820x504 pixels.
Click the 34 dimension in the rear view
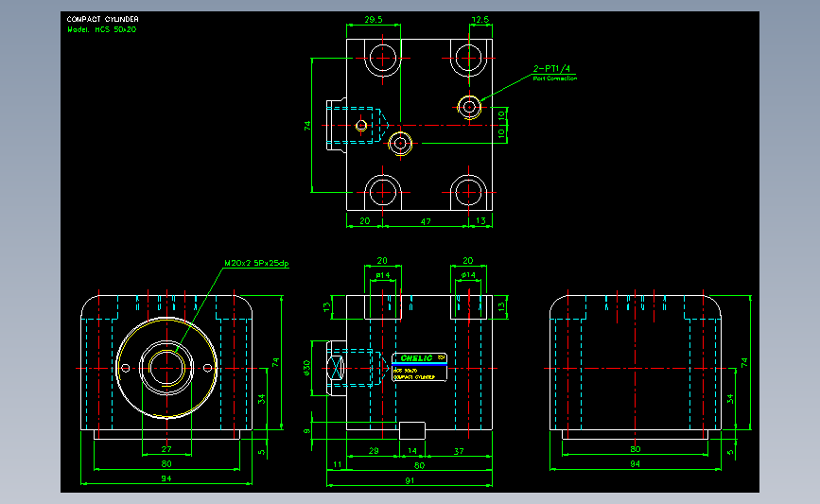pos(730,399)
